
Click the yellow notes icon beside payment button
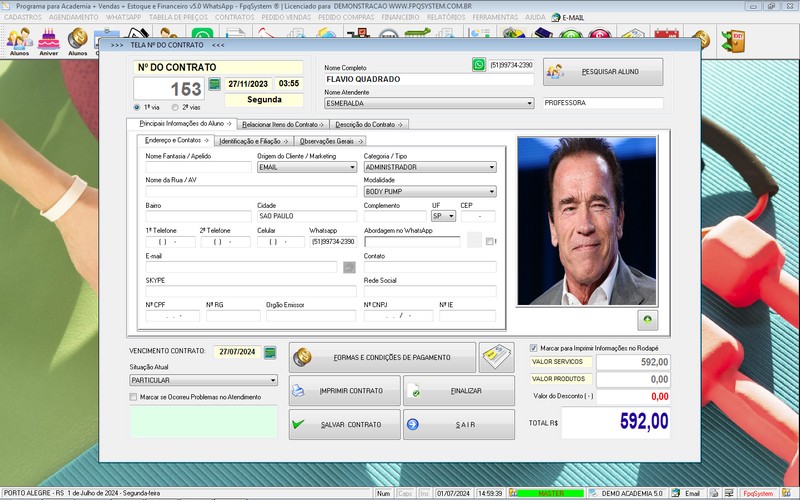[x=496, y=357]
